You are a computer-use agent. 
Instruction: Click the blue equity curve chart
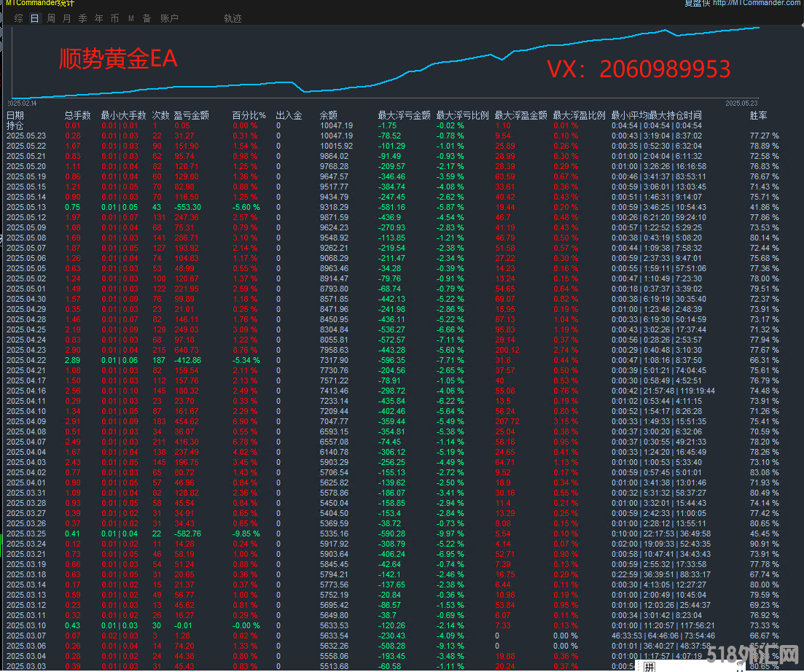pos(385,61)
